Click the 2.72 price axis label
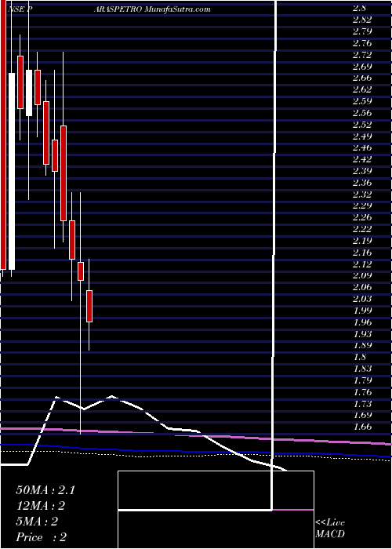 point(362,55)
